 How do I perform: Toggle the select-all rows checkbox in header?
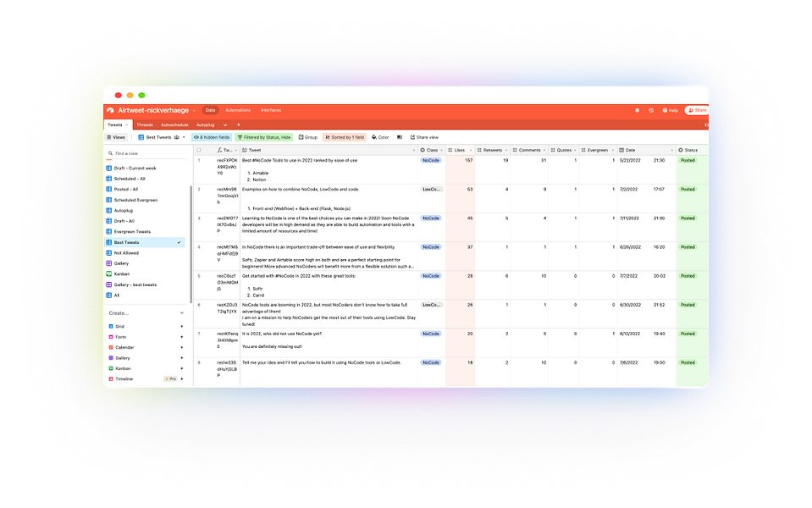(199, 150)
